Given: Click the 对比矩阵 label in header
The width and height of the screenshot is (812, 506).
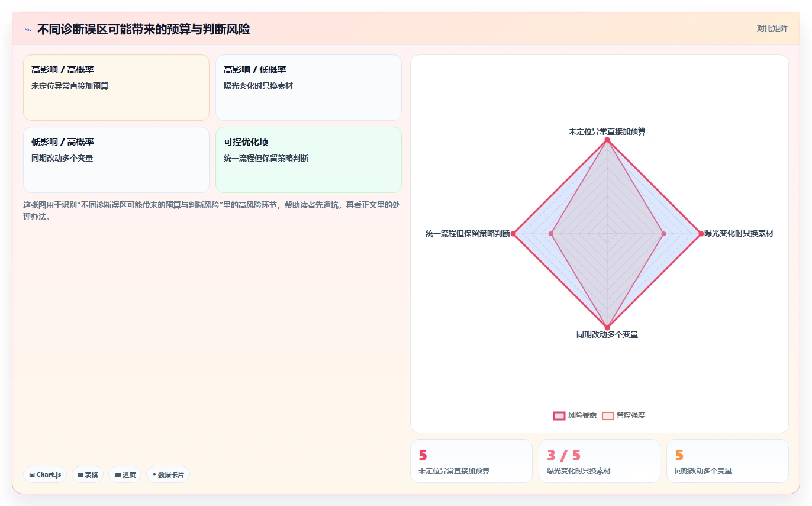Looking at the screenshot, I should (x=772, y=28).
